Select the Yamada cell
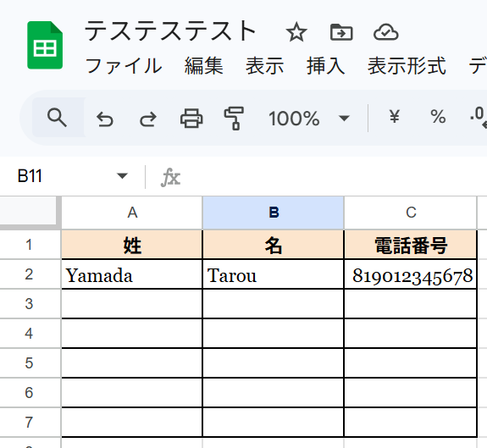The height and width of the screenshot is (448, 487). pos(132,274)
